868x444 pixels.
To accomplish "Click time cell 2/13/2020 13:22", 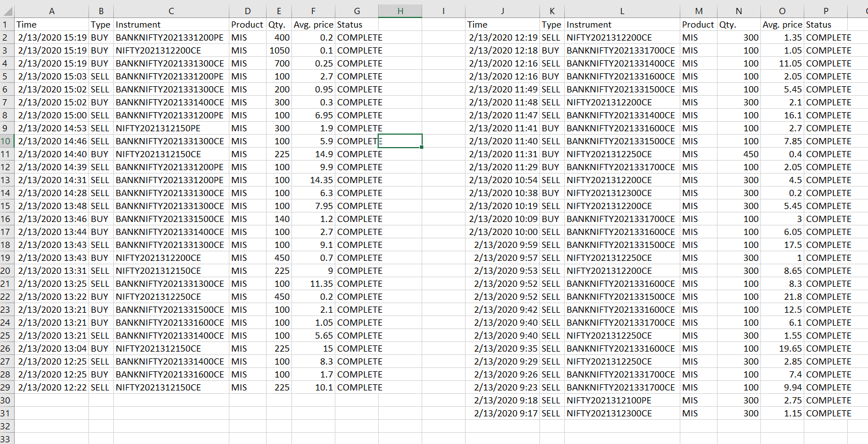I will tap(52, 296).
